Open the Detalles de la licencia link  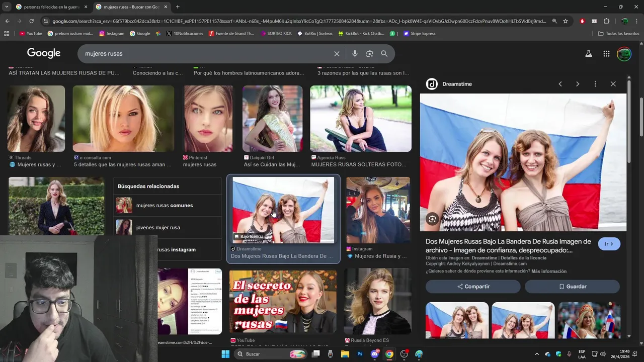coord(523,258)
